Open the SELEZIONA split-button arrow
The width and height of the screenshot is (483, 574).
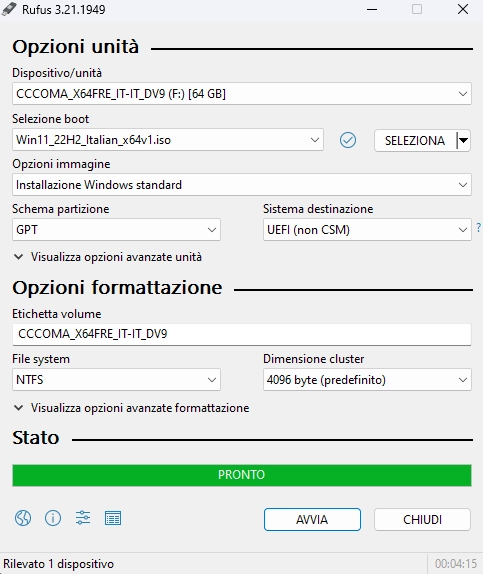click(464, 140)
